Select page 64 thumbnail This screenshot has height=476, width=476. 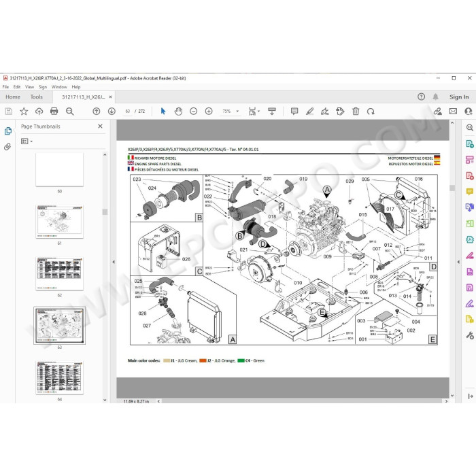pos(60,377)
